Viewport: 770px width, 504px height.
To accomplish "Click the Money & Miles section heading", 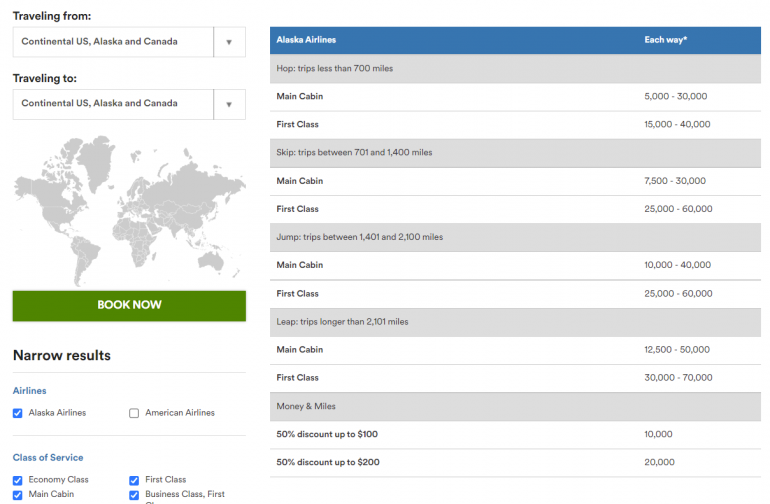I will (307, 406).
